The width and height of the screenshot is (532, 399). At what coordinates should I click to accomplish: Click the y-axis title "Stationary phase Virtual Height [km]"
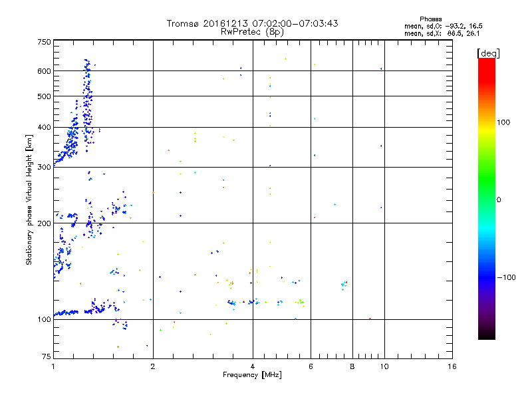[29, 199]
